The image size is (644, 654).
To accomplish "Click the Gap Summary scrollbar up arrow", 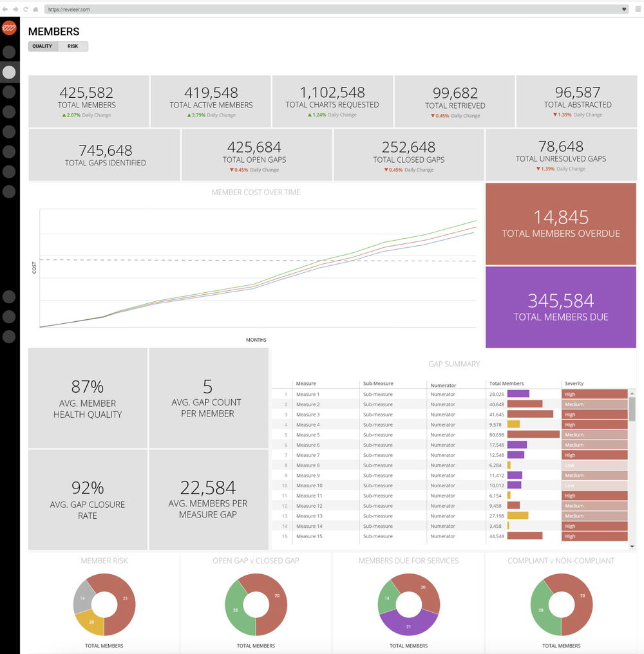I will click(632, 393).
